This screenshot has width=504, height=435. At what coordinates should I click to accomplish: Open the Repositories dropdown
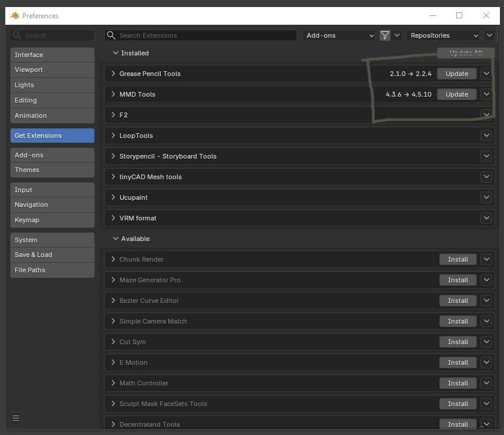click(x=443, y=35)
